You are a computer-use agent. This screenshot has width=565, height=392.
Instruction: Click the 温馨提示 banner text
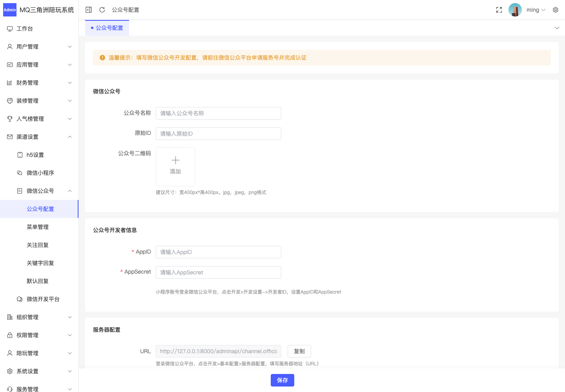click(208, 58)
